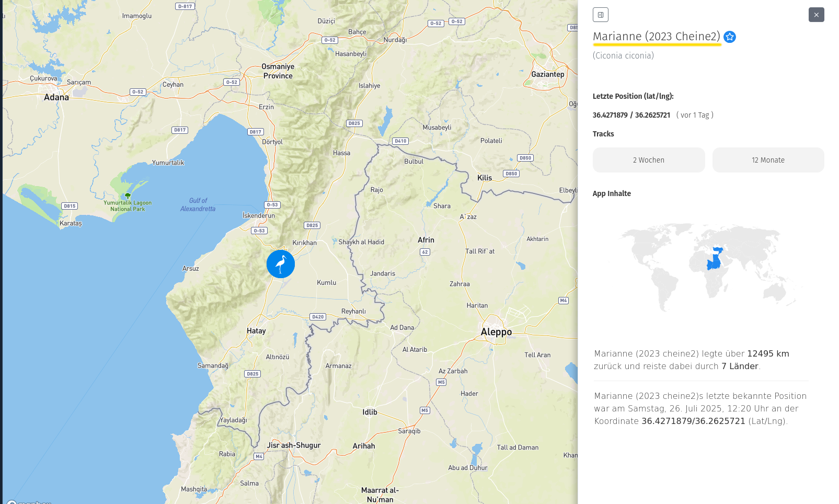839x504 pixels.
Task: Collapse the sidebar with the panel icon
Action: [600, 15]
